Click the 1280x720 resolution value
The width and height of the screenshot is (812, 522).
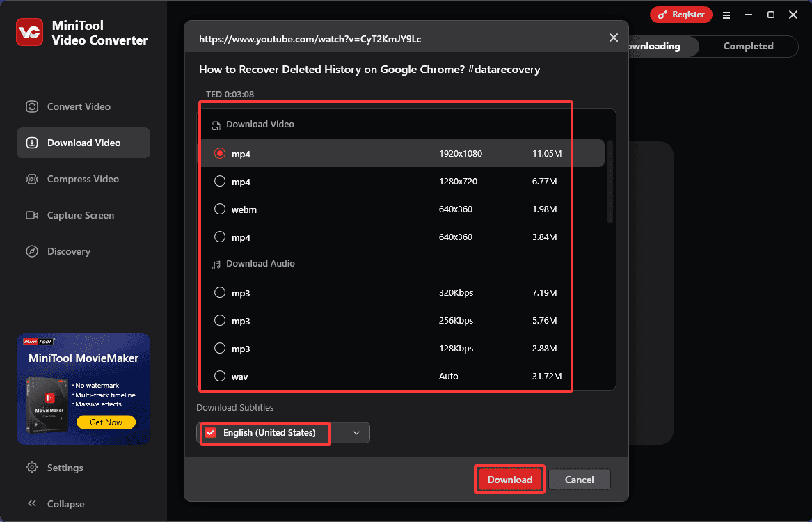[x=459, y=181]
